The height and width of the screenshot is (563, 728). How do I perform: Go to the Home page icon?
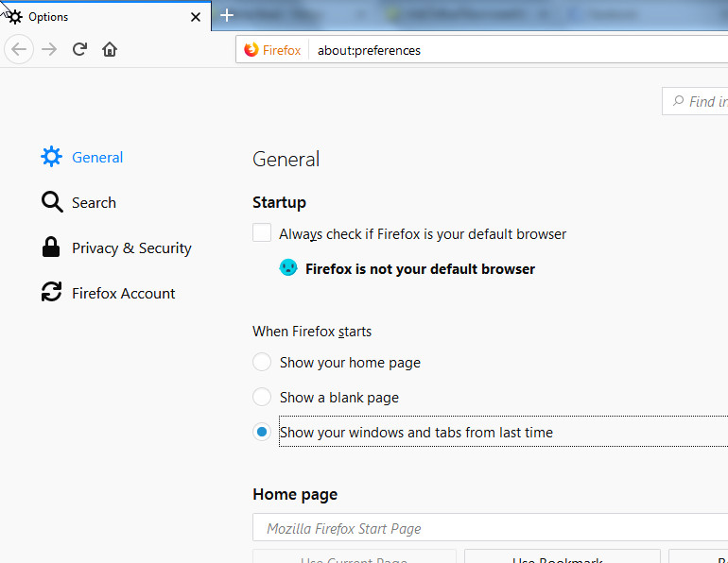click(x=110, y=49)
